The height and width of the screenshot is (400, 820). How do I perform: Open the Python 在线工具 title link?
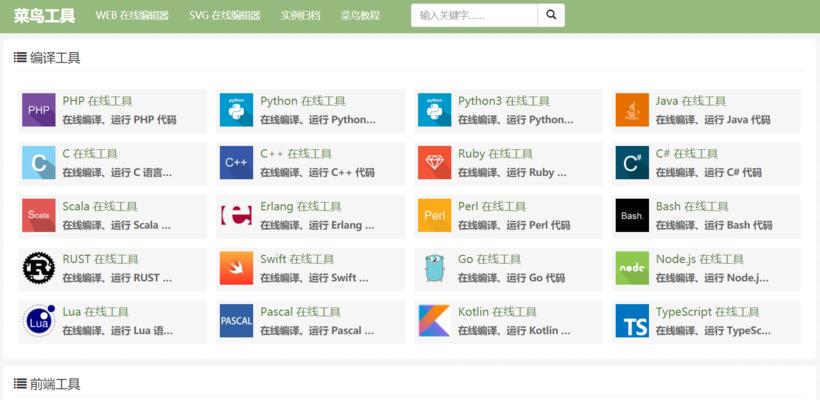pyautogui.click(x=303, y=101)
